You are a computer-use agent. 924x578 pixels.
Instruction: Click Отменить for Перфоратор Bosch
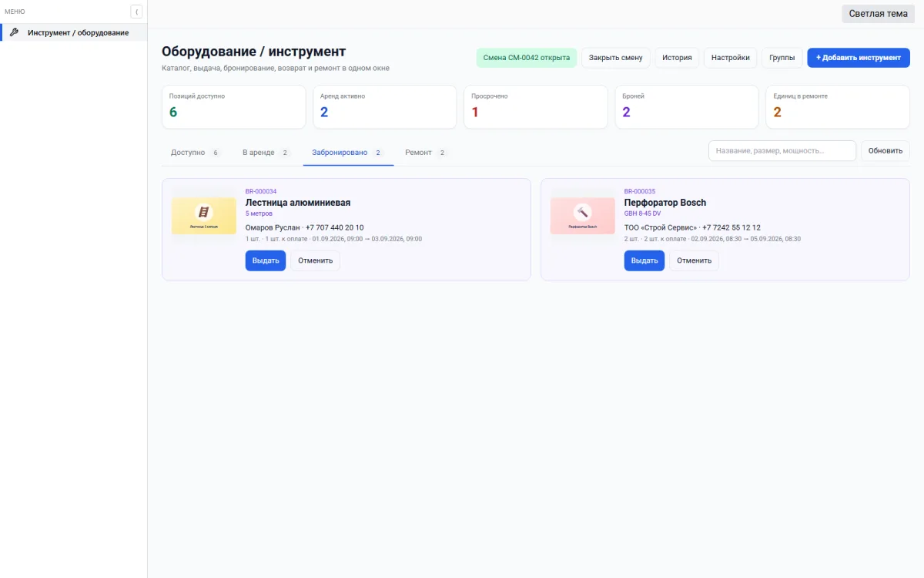[694, 260]
